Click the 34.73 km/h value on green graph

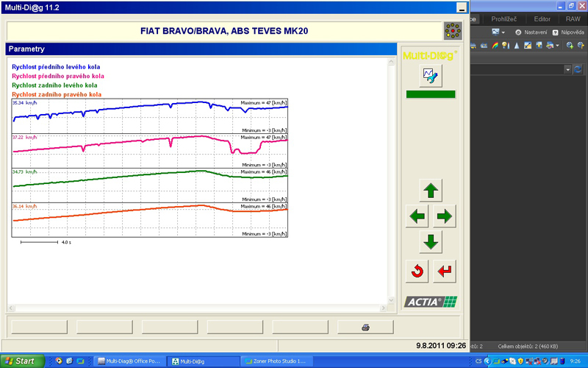[25, 172]
